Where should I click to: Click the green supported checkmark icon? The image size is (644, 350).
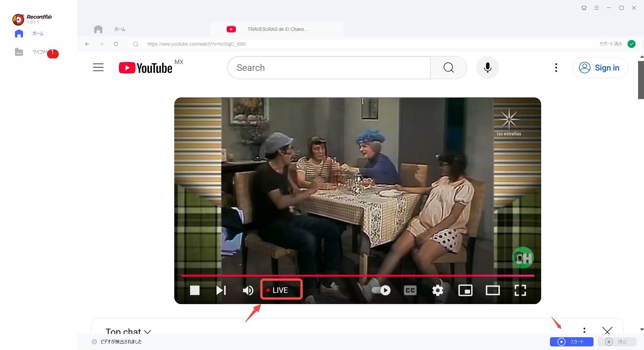point(632,44)
